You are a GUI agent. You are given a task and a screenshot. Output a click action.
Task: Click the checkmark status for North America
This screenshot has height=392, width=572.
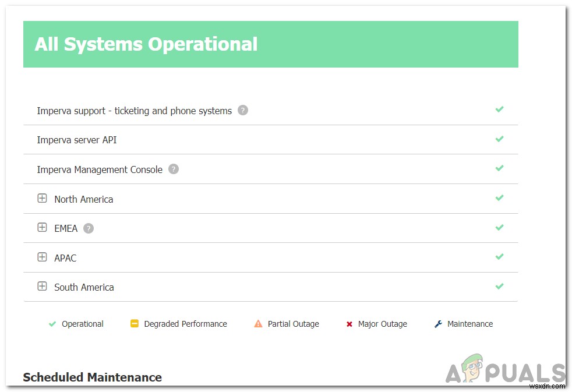coord(499,197)
